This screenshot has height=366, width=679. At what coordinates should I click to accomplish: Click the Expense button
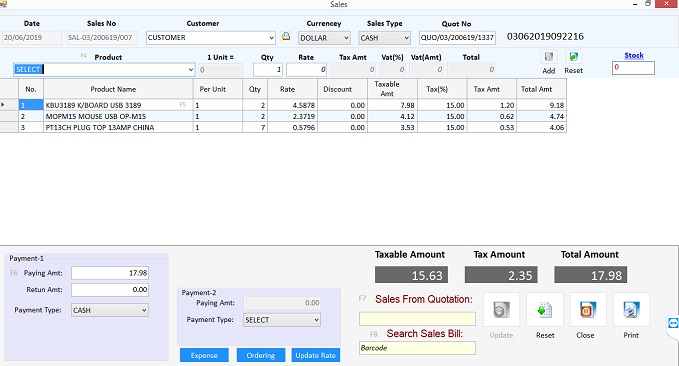point(204,355)
